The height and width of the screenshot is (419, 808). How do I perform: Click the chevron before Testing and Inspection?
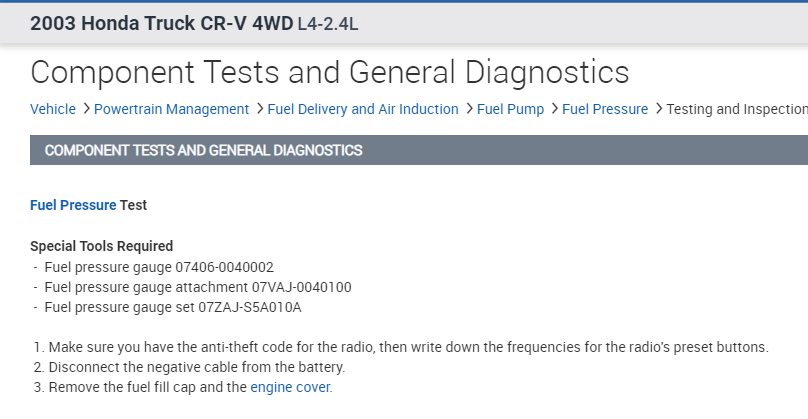[x=658, y=109]
